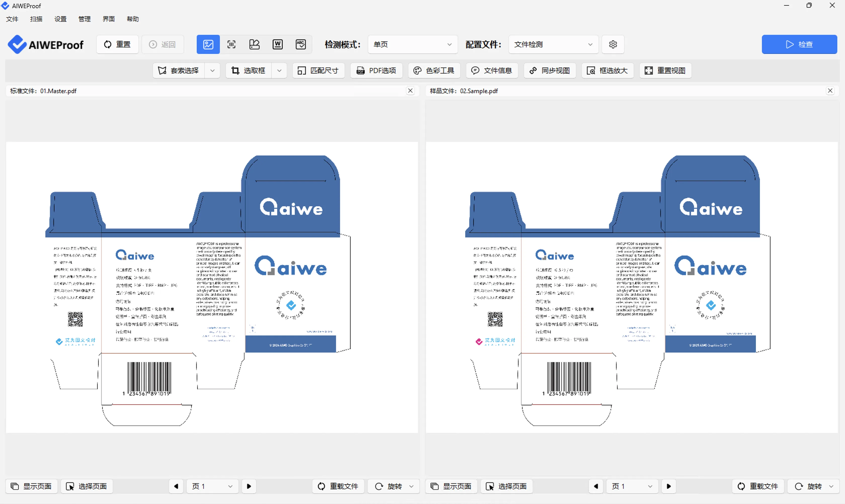Open PDF选项 options
This screenshot has width=845, height=504.
tap(376, 71)
